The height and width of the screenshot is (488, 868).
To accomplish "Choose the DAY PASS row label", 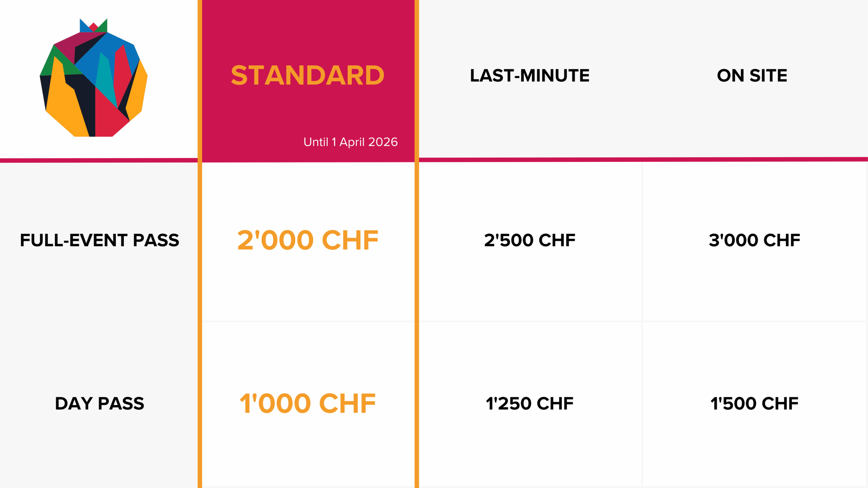I will click(99, 403).
